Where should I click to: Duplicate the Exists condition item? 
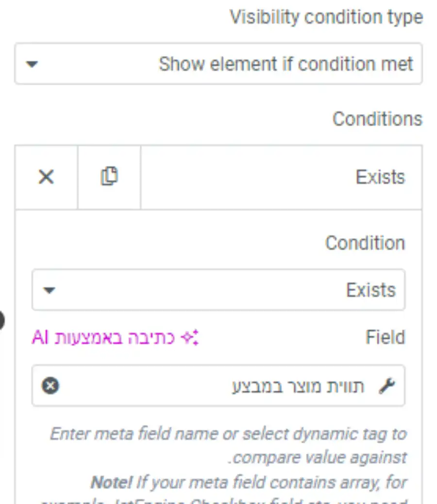pos(109,176)
